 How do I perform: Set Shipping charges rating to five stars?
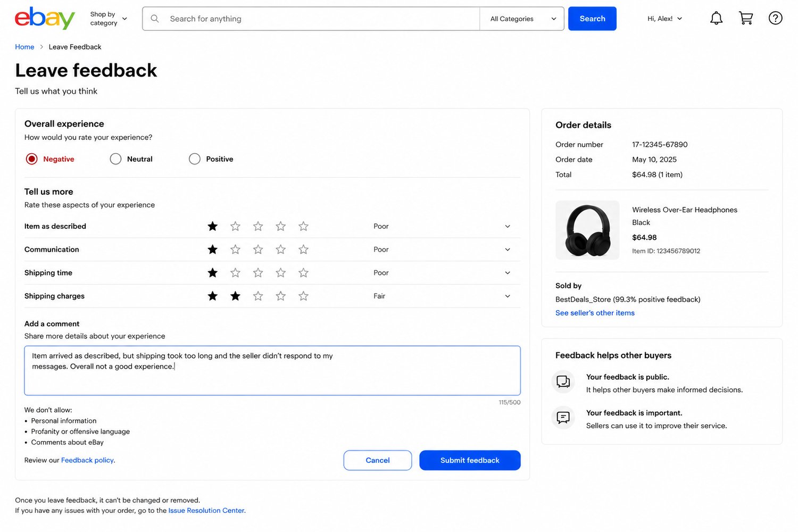(x=303, y=296)
